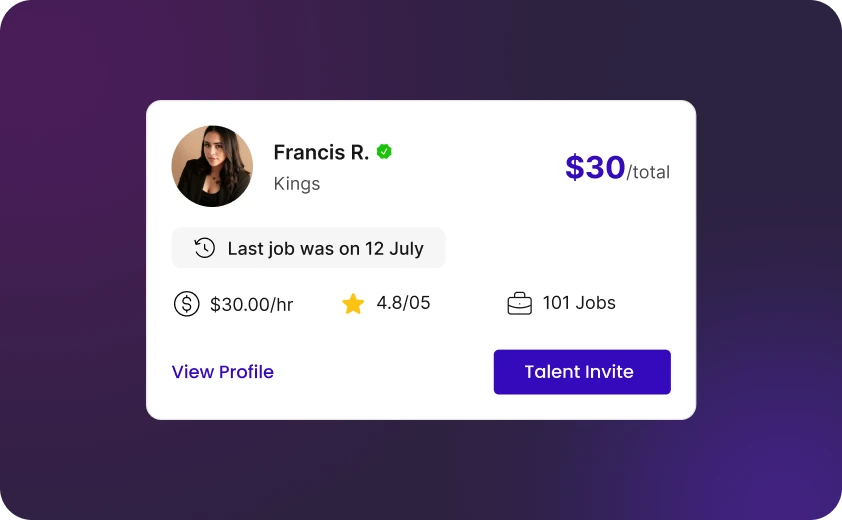Select the name Francis R.
The height and width of the screenshot is (520, 842).
tap(321, 153)
